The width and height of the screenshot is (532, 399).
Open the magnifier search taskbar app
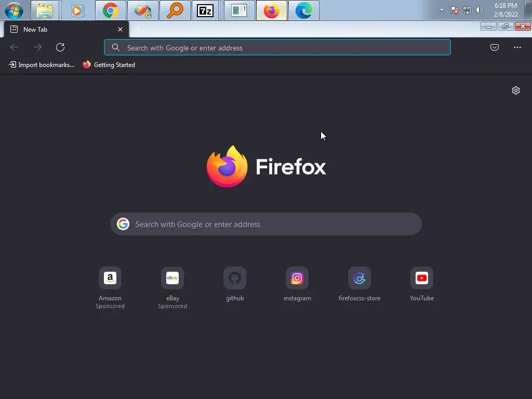pos(175,10)
